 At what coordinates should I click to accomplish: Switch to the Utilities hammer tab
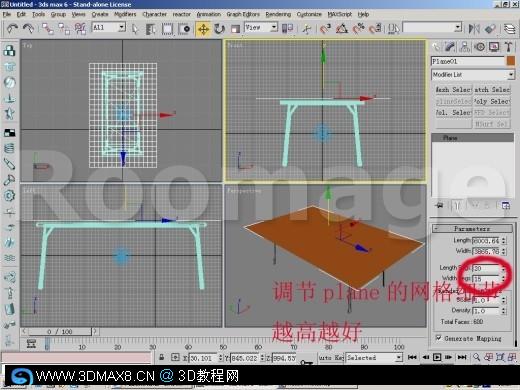[x=509, y=47]
